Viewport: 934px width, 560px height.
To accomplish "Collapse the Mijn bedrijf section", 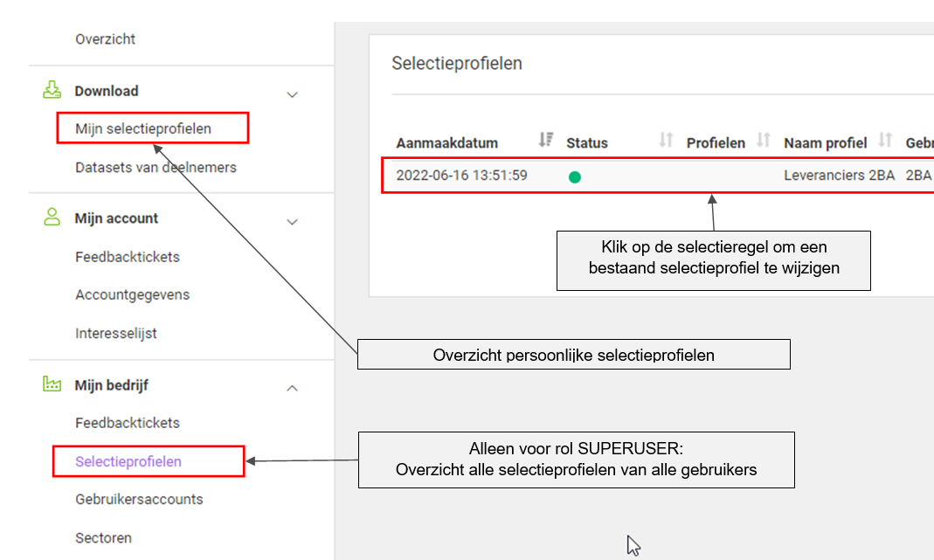I will point(292,386).
